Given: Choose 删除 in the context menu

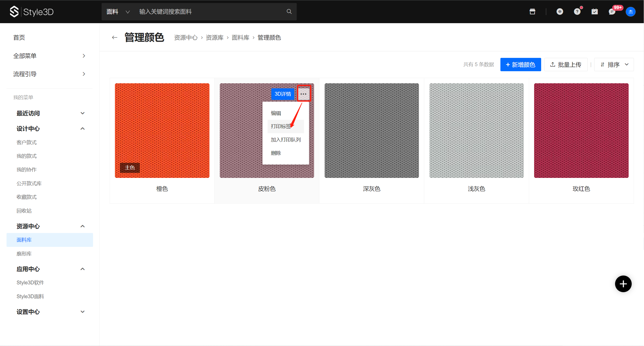Looking at the screenshot, I should click(276, 153).
